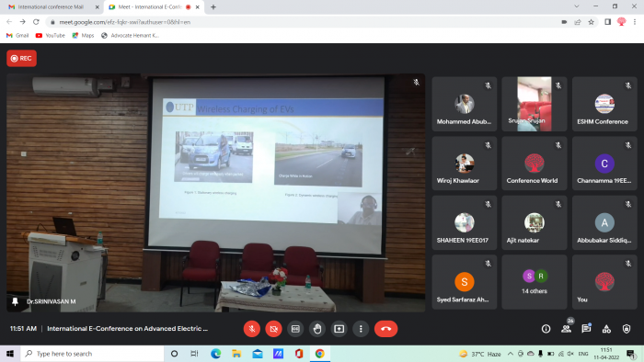Open meeting details info icon
The height and width of the screenshot is (362, 644).
[546, 329]
